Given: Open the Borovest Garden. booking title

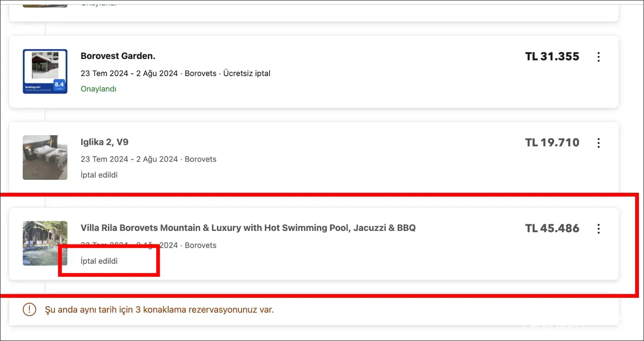Looking at the screenshot, I should [118, 56].
